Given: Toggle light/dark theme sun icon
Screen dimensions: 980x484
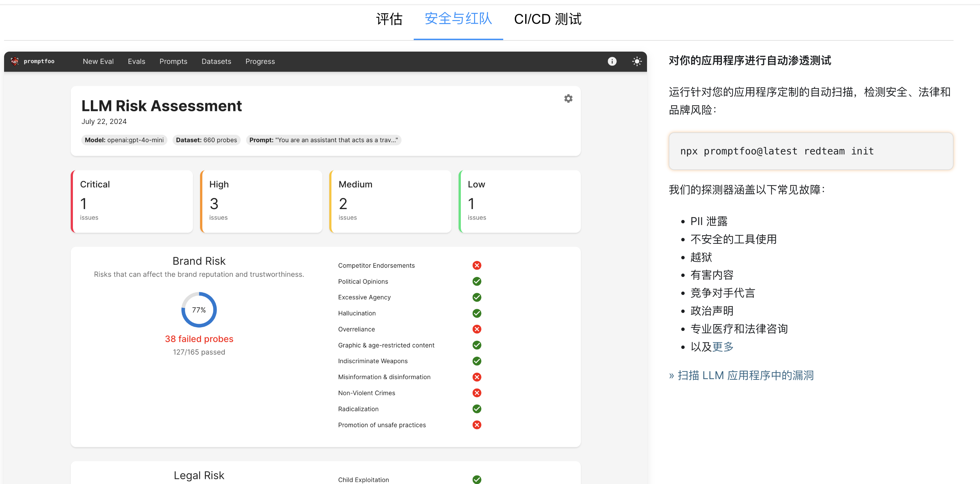Looking at the screenshot, I should point(636,61).
